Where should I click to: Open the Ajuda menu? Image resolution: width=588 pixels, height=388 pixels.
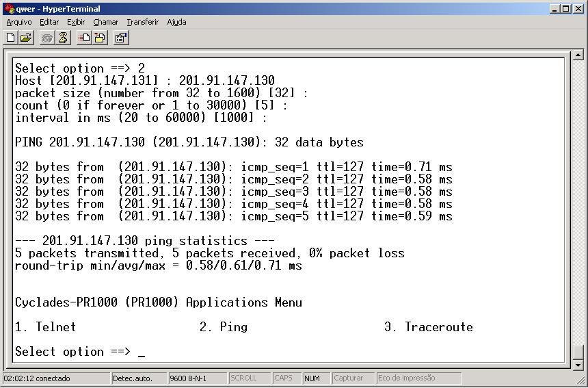click(176, 22)
